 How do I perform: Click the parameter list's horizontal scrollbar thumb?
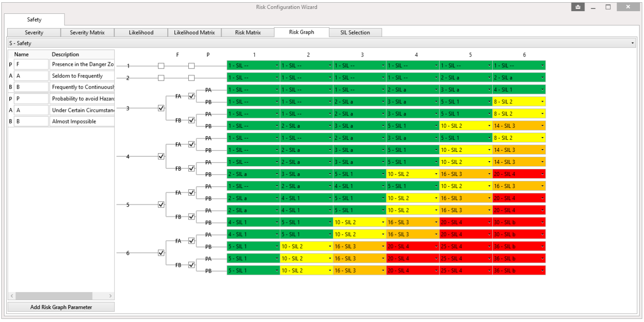[x=54, y=296]
